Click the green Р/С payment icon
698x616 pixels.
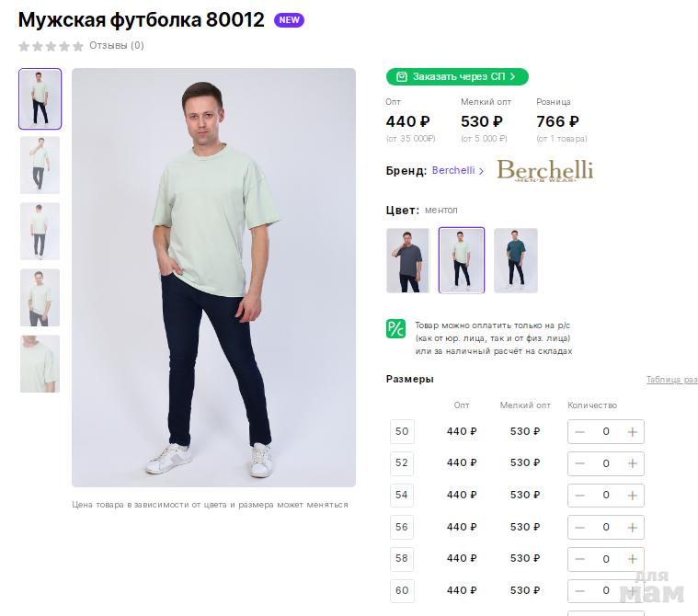pyautogui.click(x=395, y=328)
